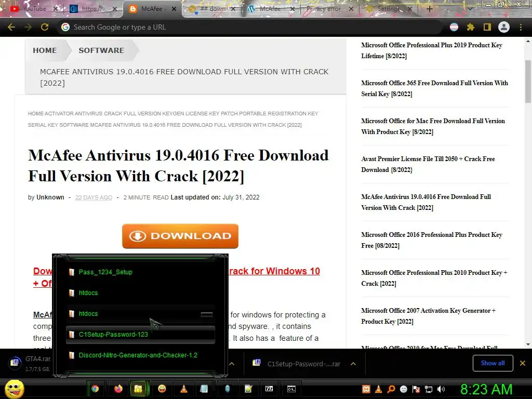
Task: Click the volume speaker tray icon
Action: point(441,389)
